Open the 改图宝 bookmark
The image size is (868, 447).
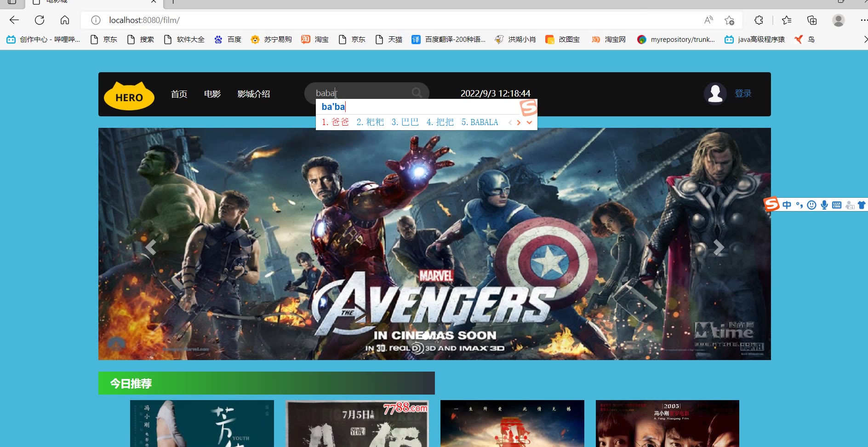point(562,40)
